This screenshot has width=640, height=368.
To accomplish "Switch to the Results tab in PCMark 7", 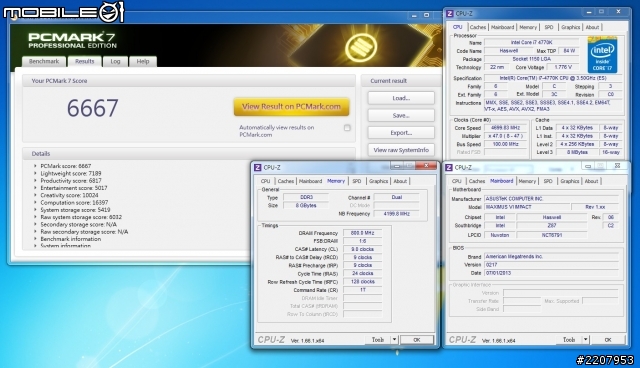I will click(84, 61).
